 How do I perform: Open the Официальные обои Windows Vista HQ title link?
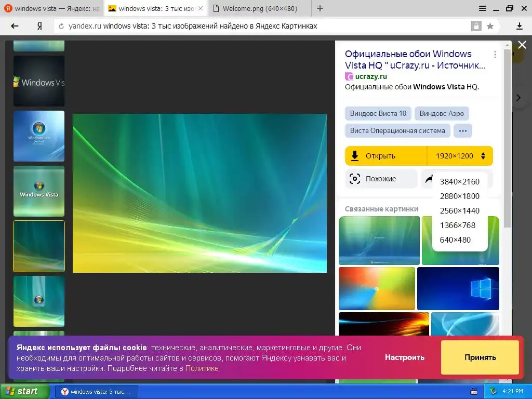pyautogui.click(x=415, y=59)
